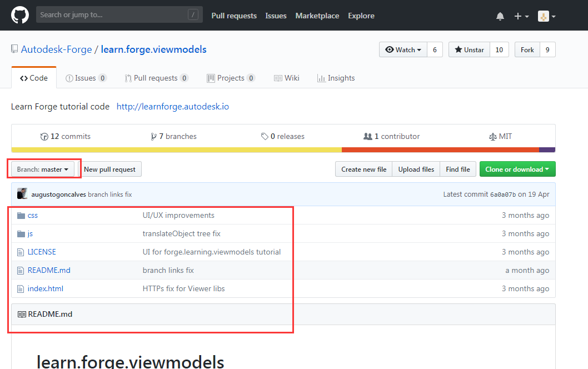The width and height of the screenshot is (588, 369).
Task: Click the Find file button
Action: coord(458,169)
